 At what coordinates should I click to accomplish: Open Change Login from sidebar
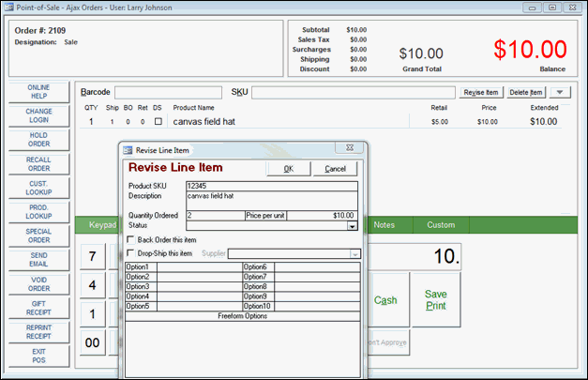point(38,116)
